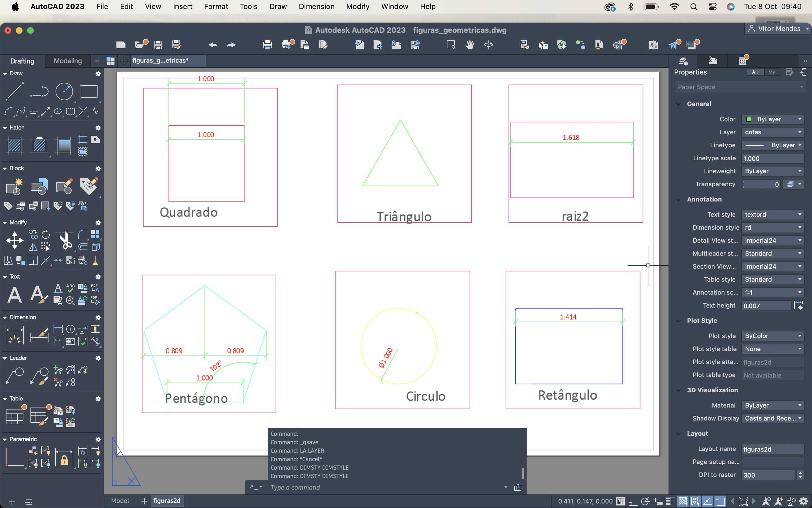Open the Text style textord dropdown
This screenshot has height=508, width=812.
pos(773,215)
